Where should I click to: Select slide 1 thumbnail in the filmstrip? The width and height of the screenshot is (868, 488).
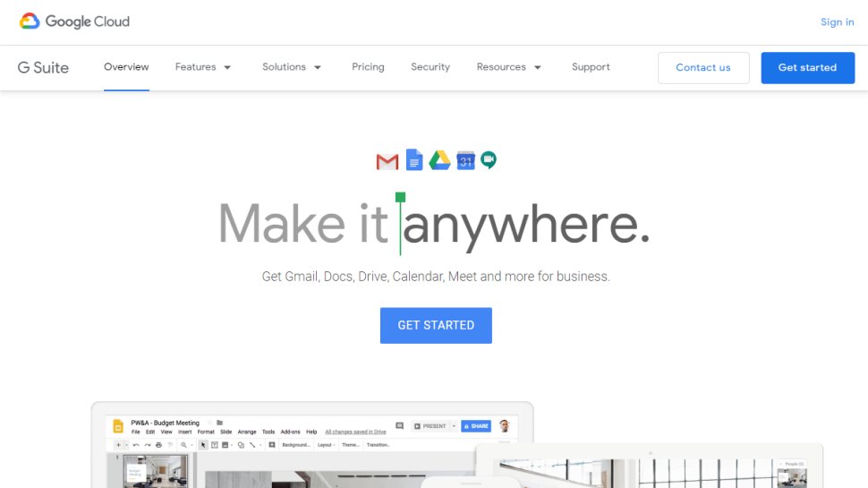pyautogui.click(x=155, y=471)
